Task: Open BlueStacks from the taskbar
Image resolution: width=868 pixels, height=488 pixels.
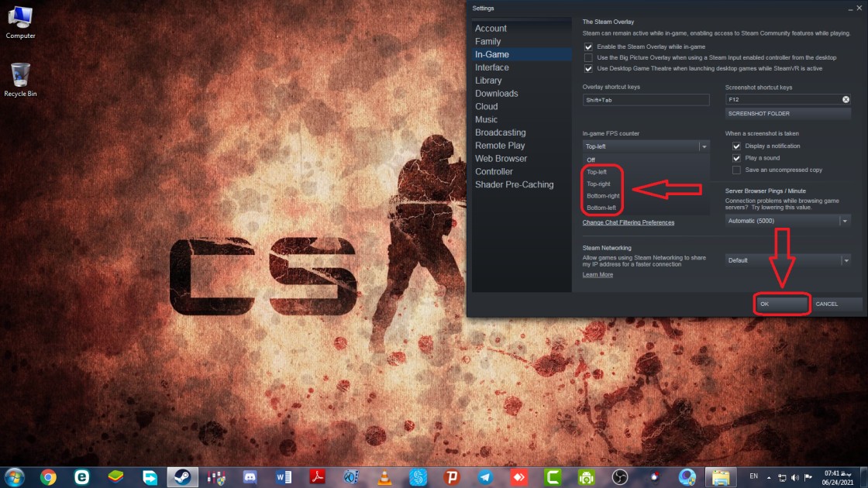Action: [x=115, y=477]
